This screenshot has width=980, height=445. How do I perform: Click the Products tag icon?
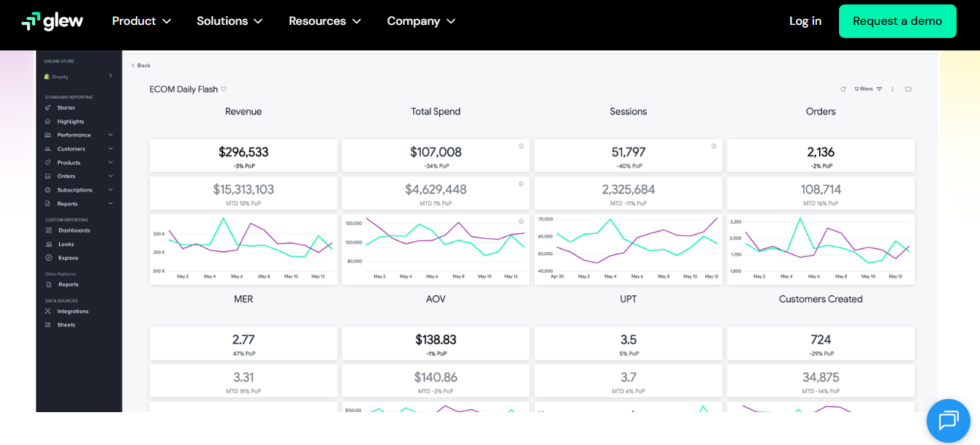(x=48, y=162)
